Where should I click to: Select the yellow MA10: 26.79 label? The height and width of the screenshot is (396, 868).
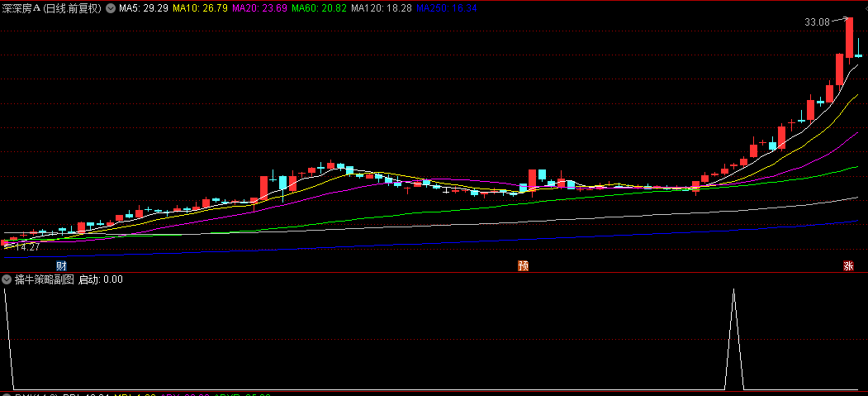pyautogui.click(x=200, y=8)
